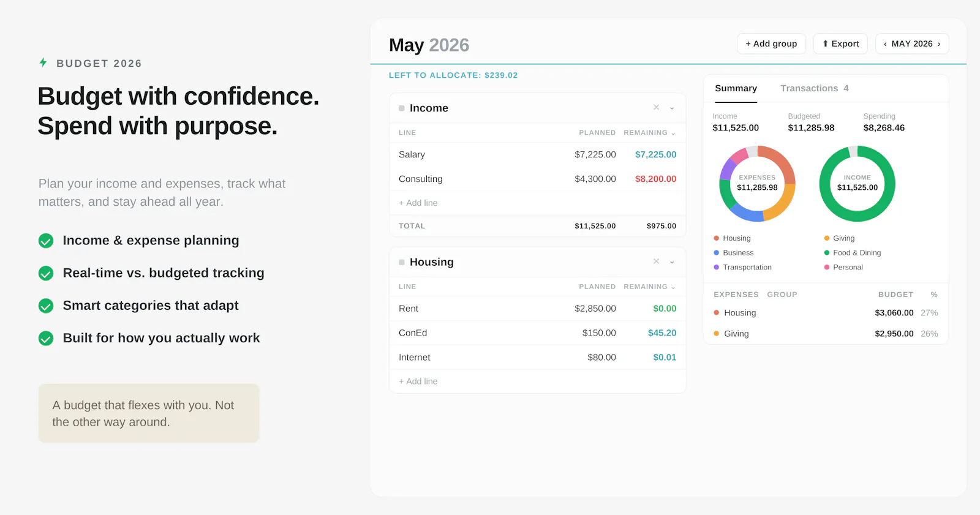Click the Giving row in the expenses table

click(x=826, y=334)
